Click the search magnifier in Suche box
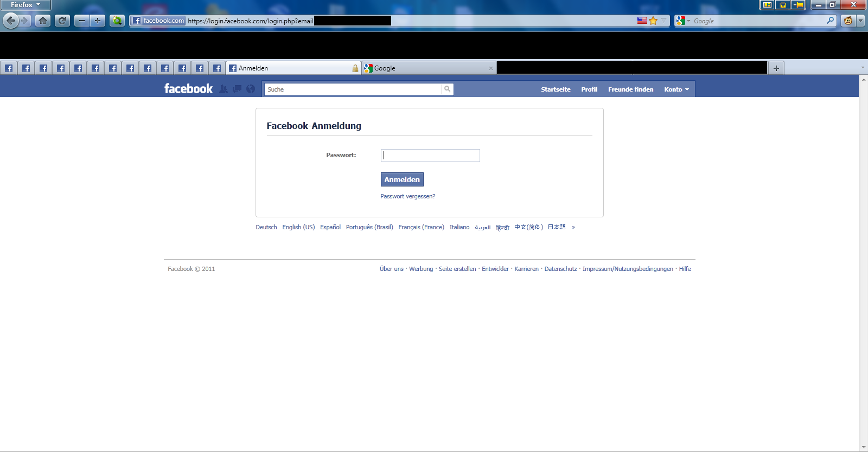 click(x=448, y=89)
